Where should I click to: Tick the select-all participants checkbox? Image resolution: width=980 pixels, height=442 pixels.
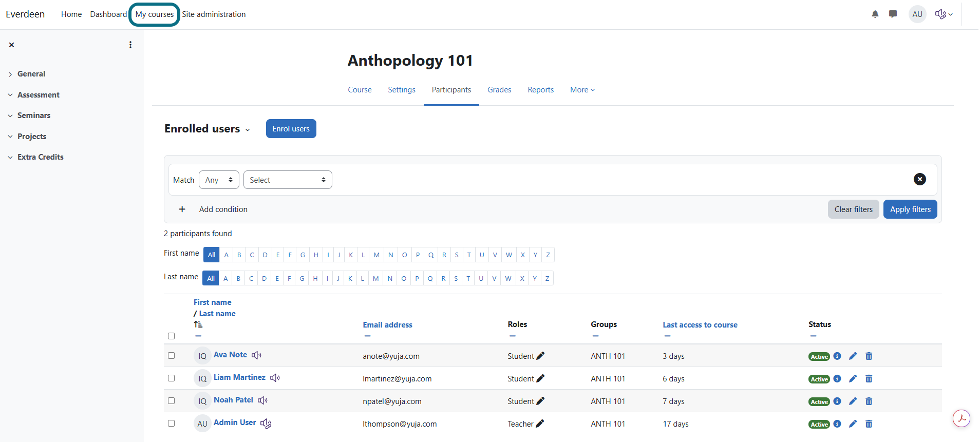[172, 336]
